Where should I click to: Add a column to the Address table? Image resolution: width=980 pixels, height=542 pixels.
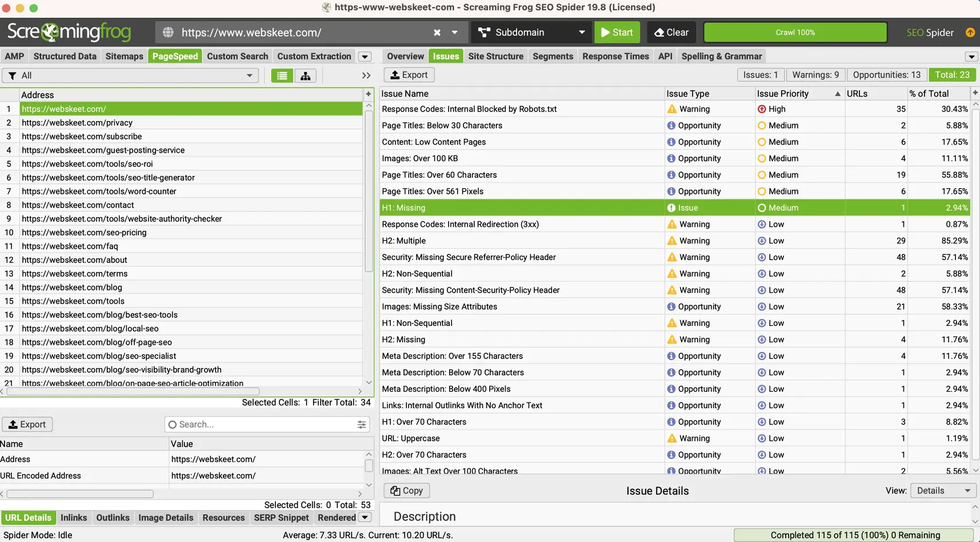(x=369, y=94)
